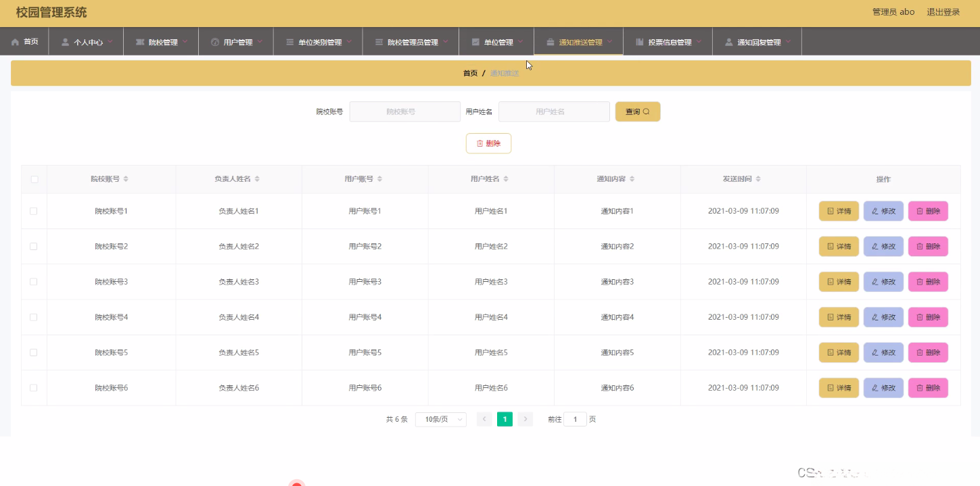Image resolution: width=980 pixels, height=486 pixels.
Task: Check the row for 院校账号4
Action: (x=34, y=317)
